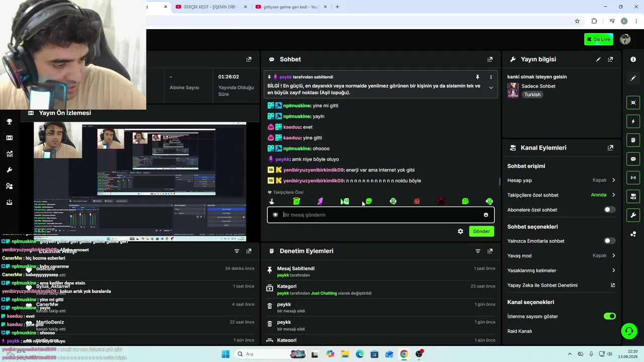Switch to GERÇEK KESİT browser tab
This screenshot has width=644, height=362.
(210, 7)
